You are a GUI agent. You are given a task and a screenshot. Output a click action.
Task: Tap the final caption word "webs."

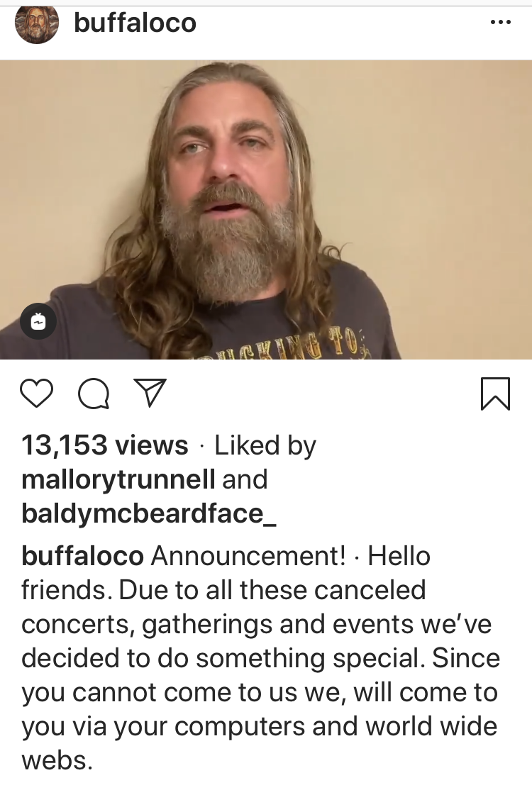[57, 760]
